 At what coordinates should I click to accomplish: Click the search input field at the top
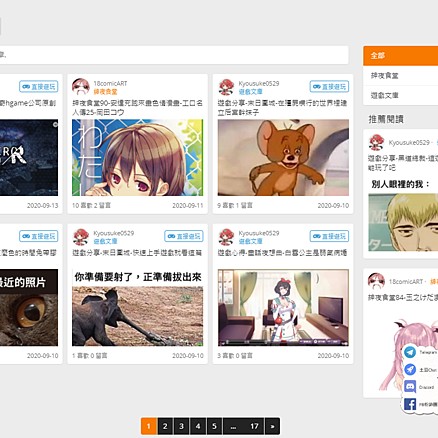pos(173,55)
